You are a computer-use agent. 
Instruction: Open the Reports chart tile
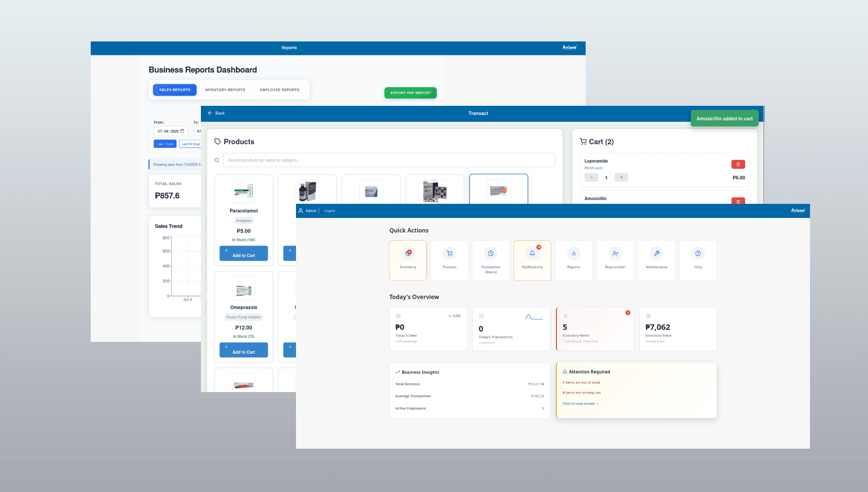[x=573, y=260]
